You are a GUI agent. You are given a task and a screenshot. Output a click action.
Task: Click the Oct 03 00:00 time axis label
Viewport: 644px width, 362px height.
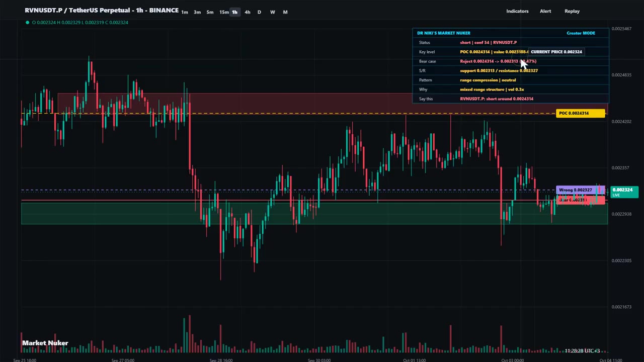513,360
